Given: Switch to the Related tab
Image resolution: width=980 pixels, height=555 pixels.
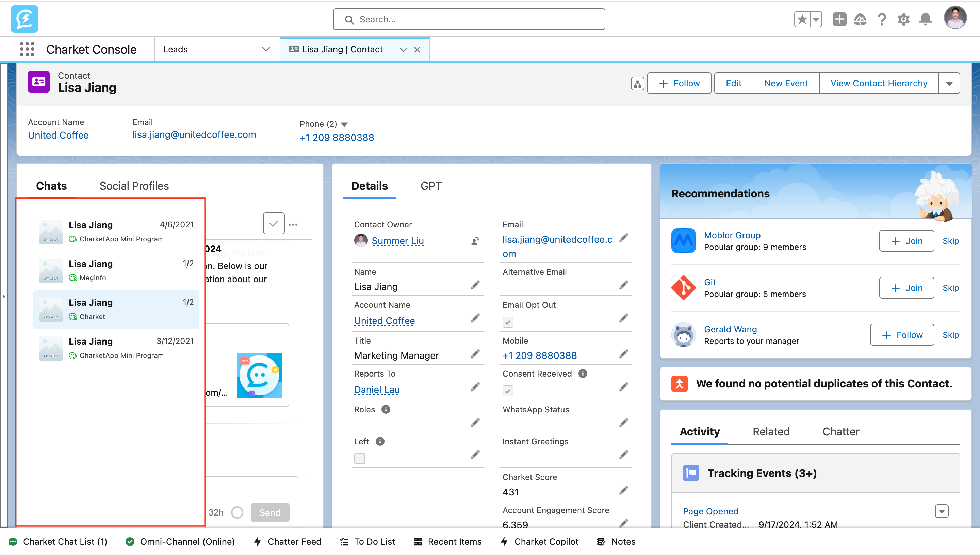Looking at the screenshot, I should 771,431.
